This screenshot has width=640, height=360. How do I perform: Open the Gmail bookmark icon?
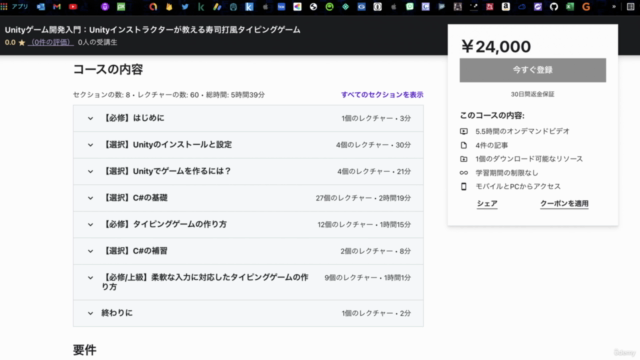[x=57, y=7]
